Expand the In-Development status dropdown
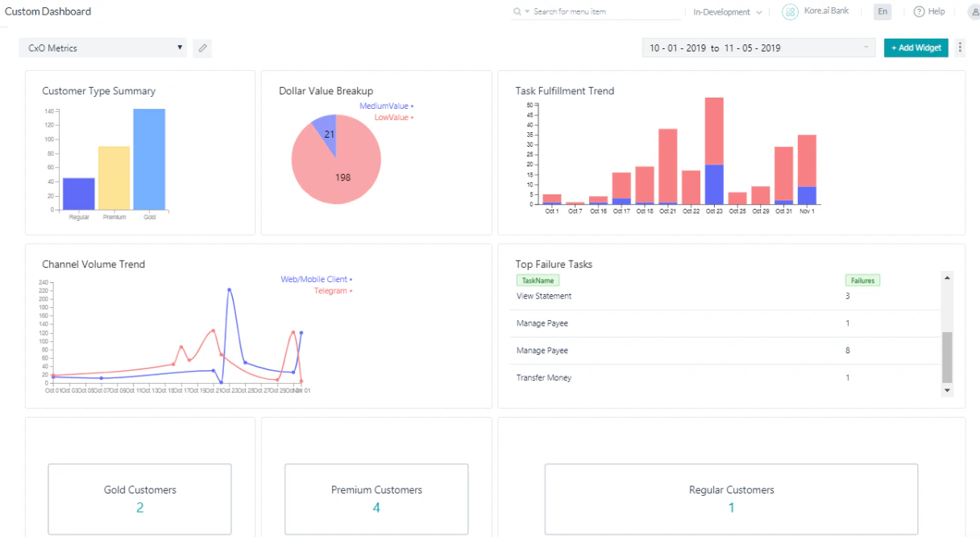980x537 pixels. [727, 12]
